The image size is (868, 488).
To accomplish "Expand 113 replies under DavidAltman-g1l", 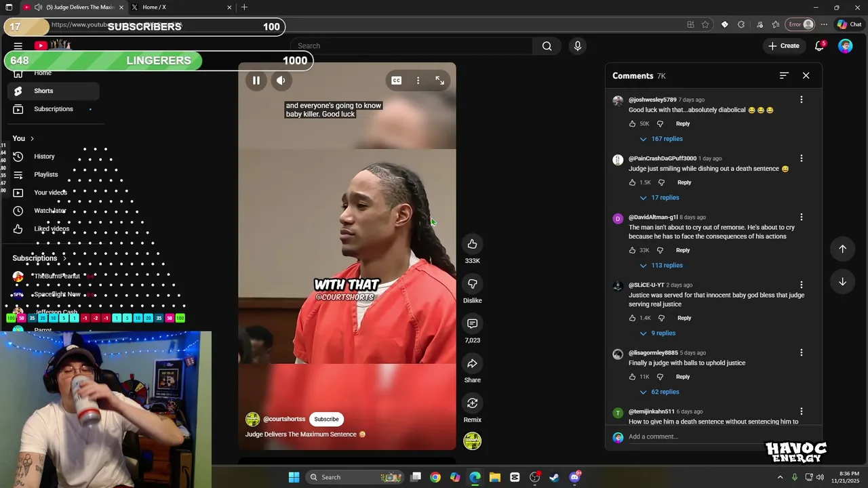I will [x=661, y=266].
